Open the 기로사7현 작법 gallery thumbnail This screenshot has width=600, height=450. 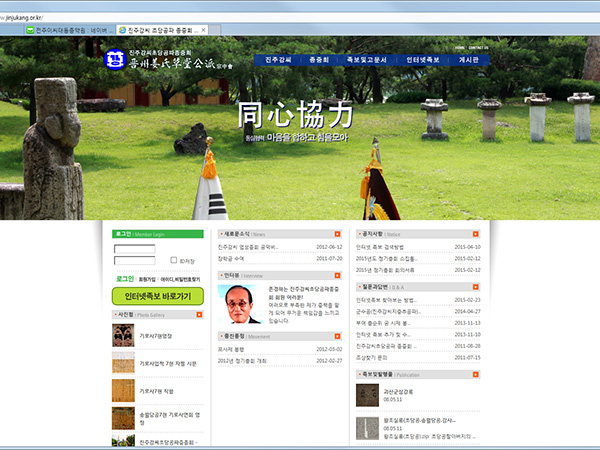coord(123,390)
